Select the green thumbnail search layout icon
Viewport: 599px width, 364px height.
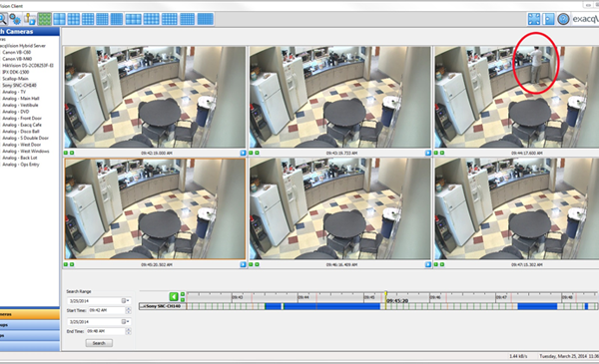coord(44,19)
